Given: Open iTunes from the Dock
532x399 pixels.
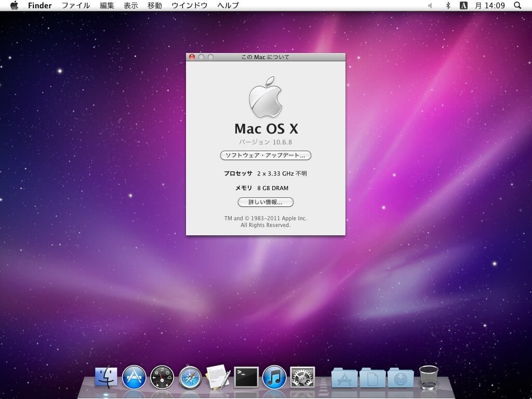Looking at the screenshot, I should (x=274, y=377).
